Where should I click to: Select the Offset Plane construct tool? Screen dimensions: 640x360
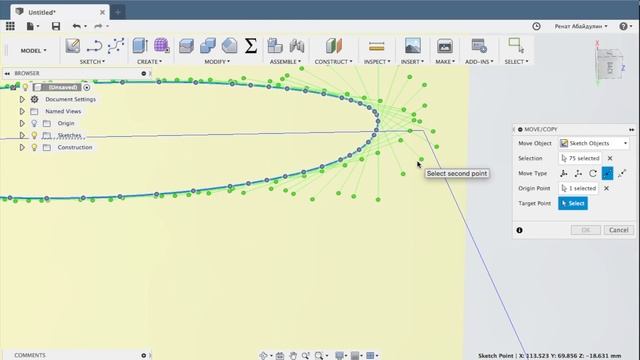click(333, 46)
